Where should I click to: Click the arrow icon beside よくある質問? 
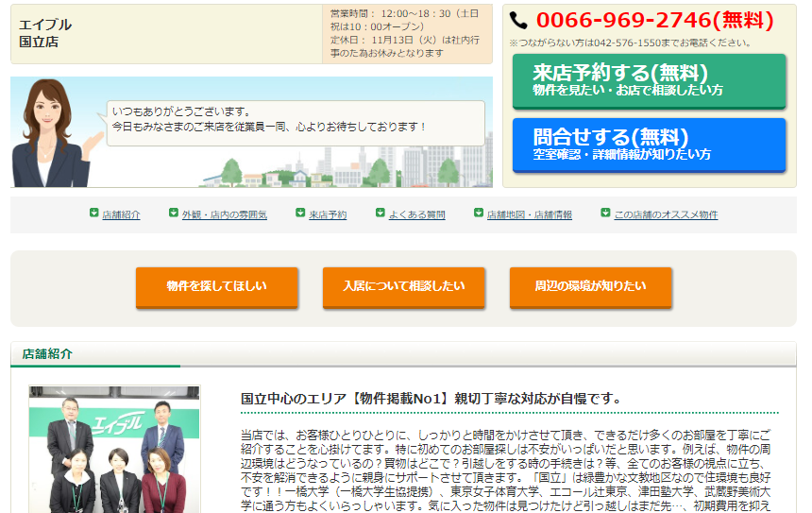[x=381, y=214]
